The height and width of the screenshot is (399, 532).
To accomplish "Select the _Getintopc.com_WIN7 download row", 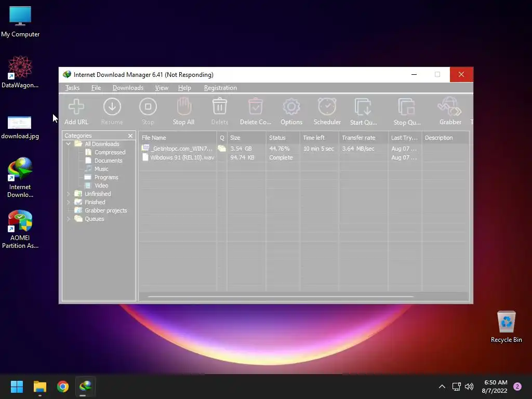I will pos(303,149).
